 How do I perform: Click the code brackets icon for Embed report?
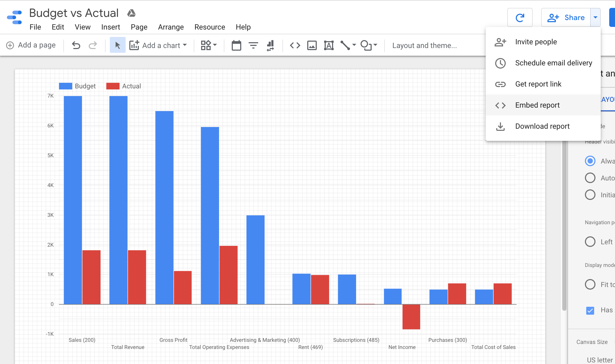click(x=500, y=105)
